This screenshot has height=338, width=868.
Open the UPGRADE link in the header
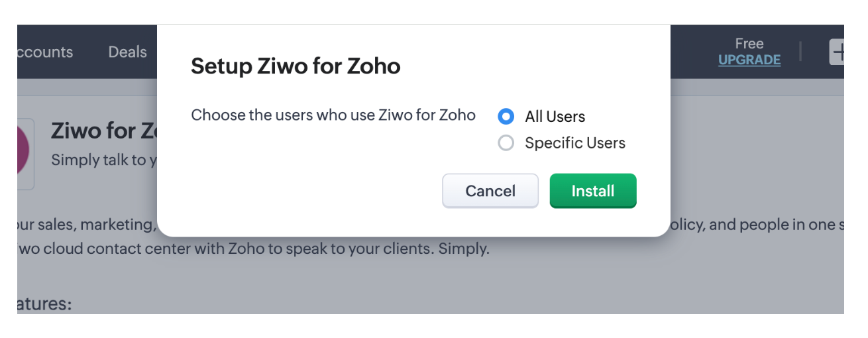click(x=749, y=60)
